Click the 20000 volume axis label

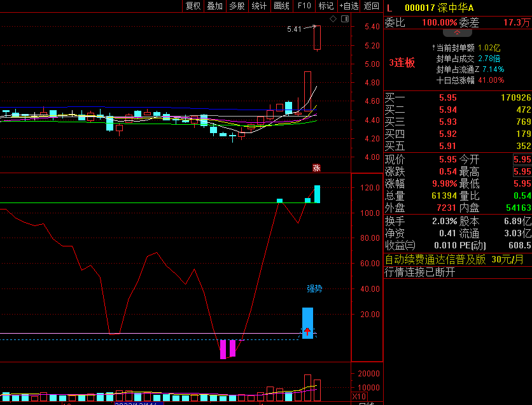(x=368, y=373)
